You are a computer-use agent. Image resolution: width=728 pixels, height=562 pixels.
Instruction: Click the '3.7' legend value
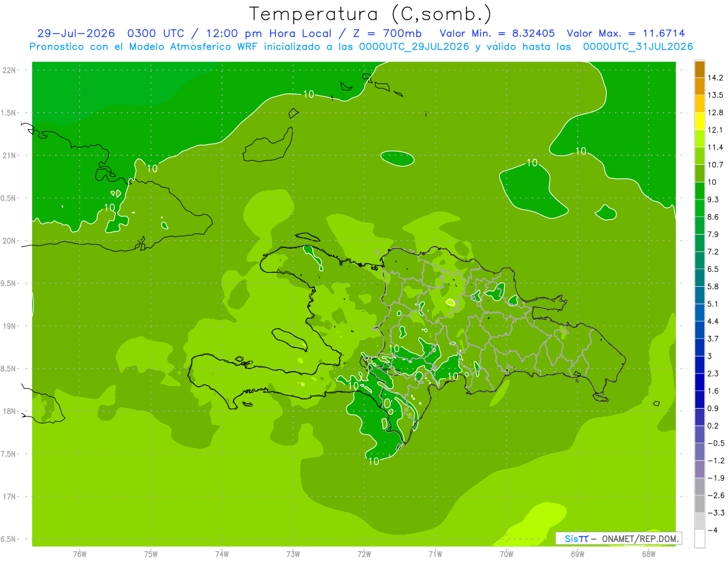[713, 339]
